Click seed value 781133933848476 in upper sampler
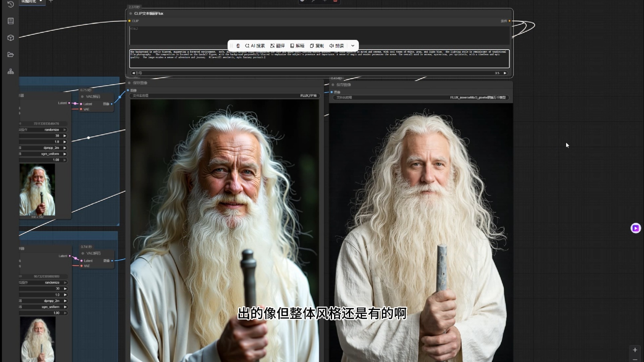Screen dimensions: 644x362 (x=46, y=124)
